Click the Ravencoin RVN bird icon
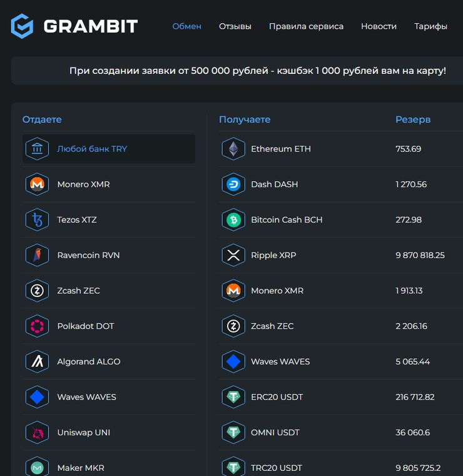This screenshot has width=463, height=476. [x=37, y=255]
